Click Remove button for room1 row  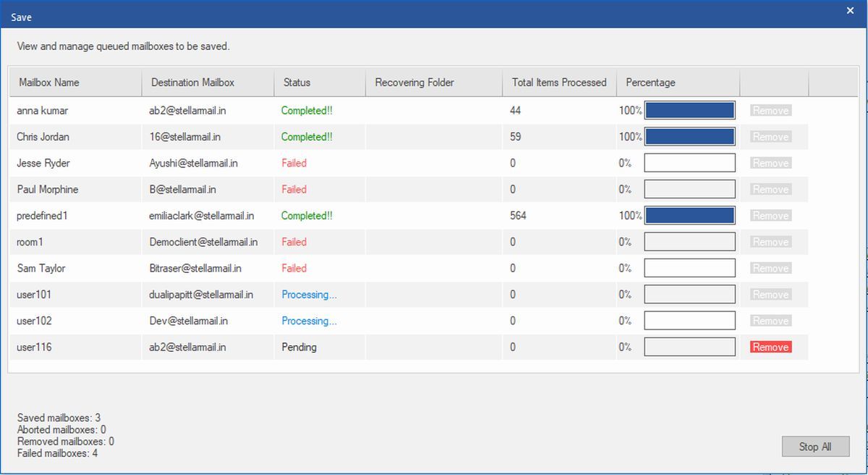[x=770, y=242]
